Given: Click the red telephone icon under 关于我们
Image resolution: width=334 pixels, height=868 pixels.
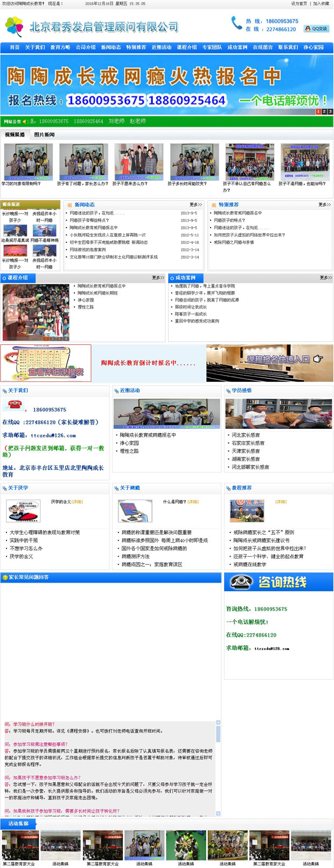Looking at the screenshot, I should (x=13, y=405).
